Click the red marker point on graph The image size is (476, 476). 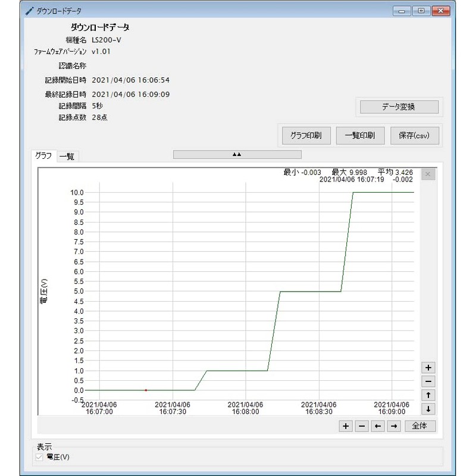(146, 390)
